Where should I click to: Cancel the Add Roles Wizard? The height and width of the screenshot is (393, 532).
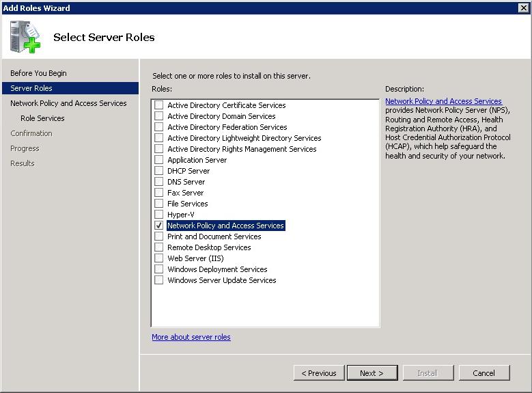click(484, 373)
